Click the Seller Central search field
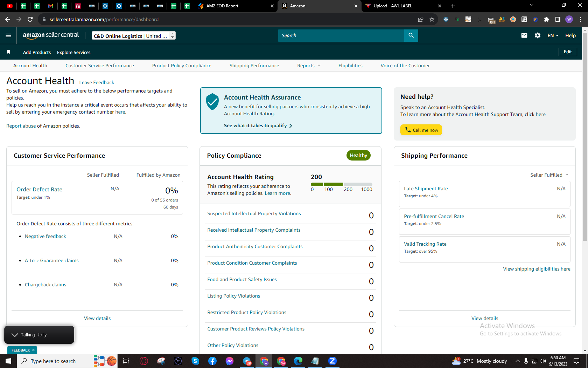Viewport: 588px width, 368px height. (x=341, y=35)
